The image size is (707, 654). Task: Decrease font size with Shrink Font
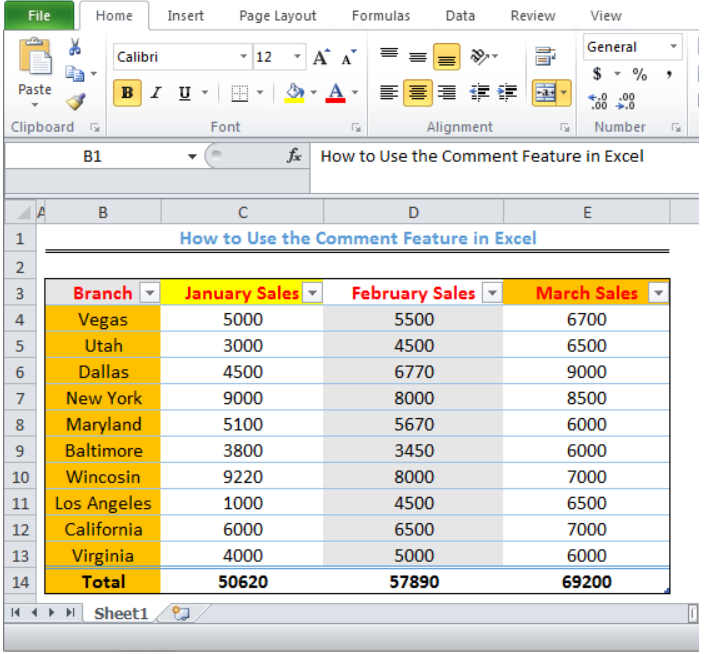click(x=348, y=57)
